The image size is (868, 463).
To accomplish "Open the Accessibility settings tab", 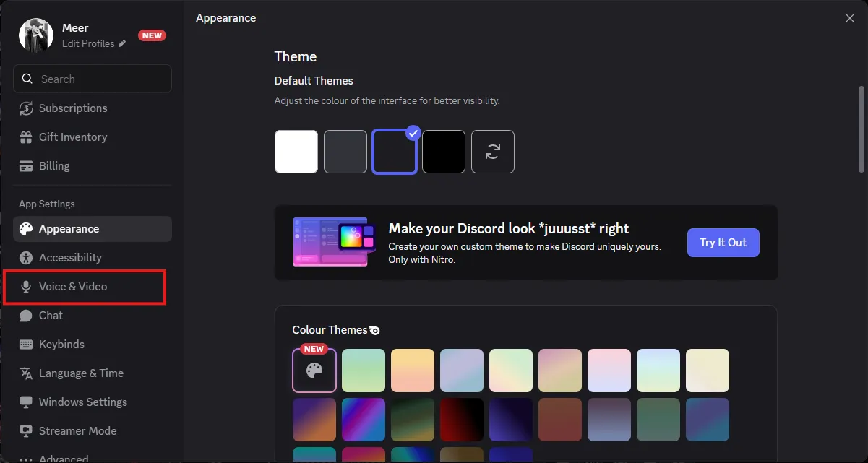I will point(70,258).
